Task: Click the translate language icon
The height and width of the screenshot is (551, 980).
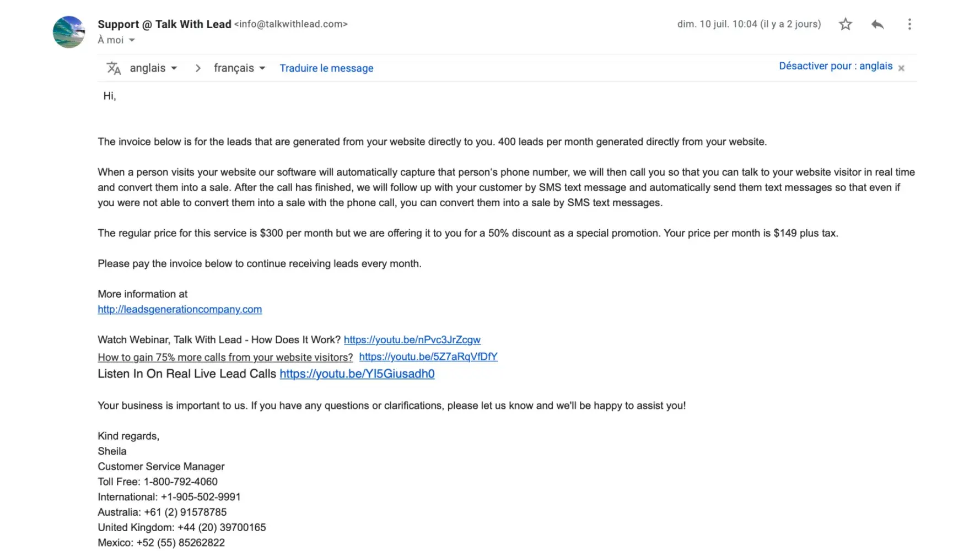Action: click(x=114, y=68)
